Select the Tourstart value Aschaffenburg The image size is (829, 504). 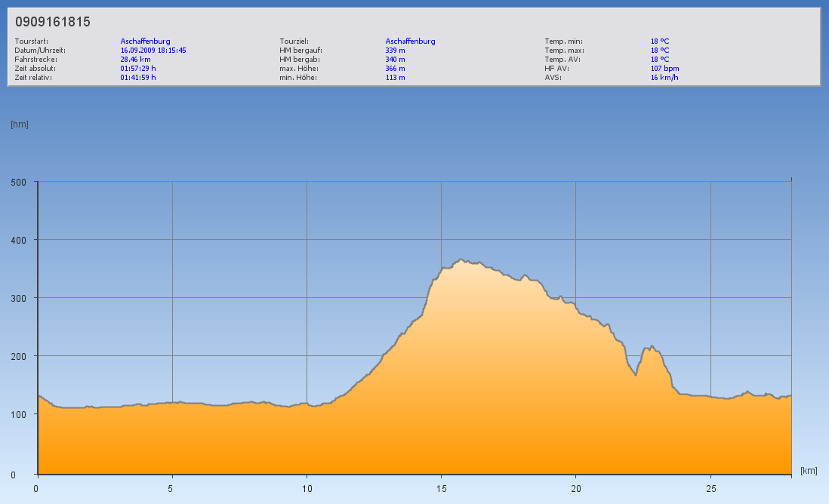tap(146, 41)
